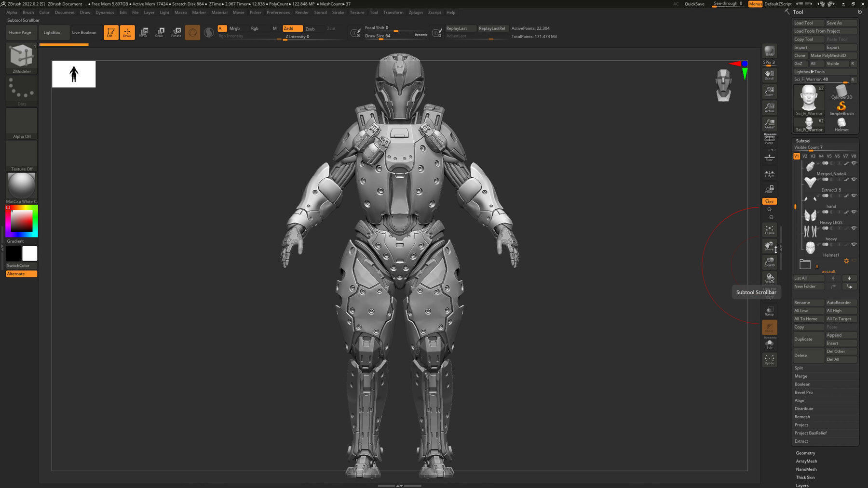
Task: Click the Transp transparency icon
Action: tap(770, 311)
